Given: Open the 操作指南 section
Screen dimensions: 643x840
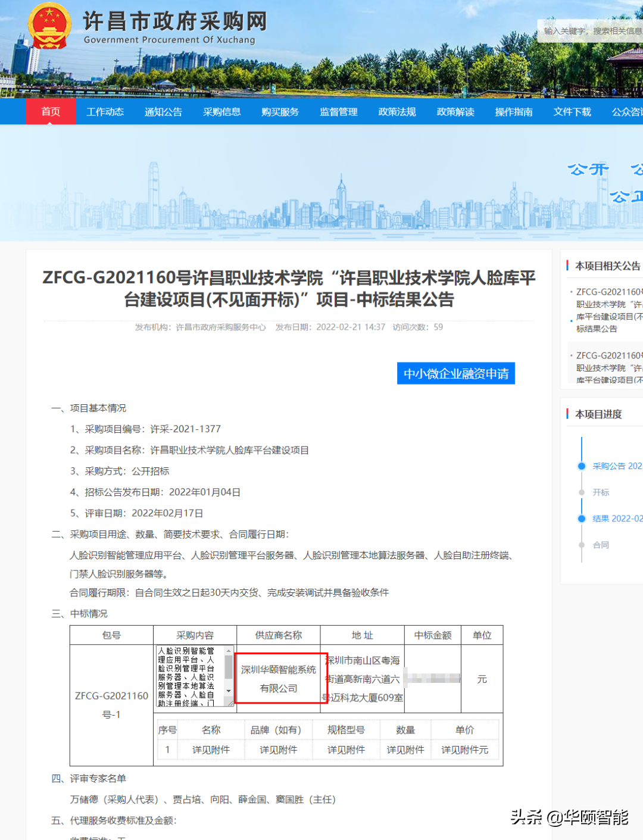Looking at the screenshot, I should (x=514, y=112).
